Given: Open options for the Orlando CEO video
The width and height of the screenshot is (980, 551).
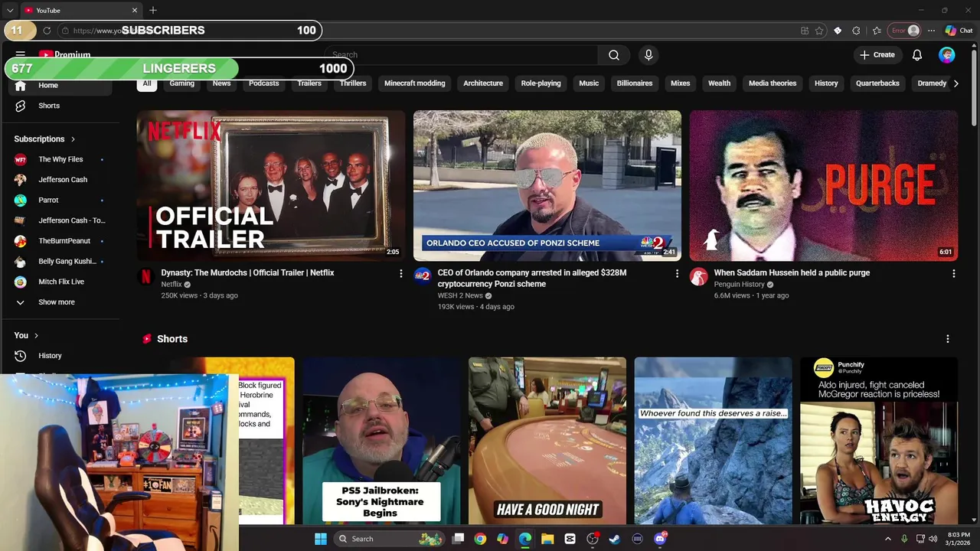Looking at the screenshot, I should [x=677, y=273].
